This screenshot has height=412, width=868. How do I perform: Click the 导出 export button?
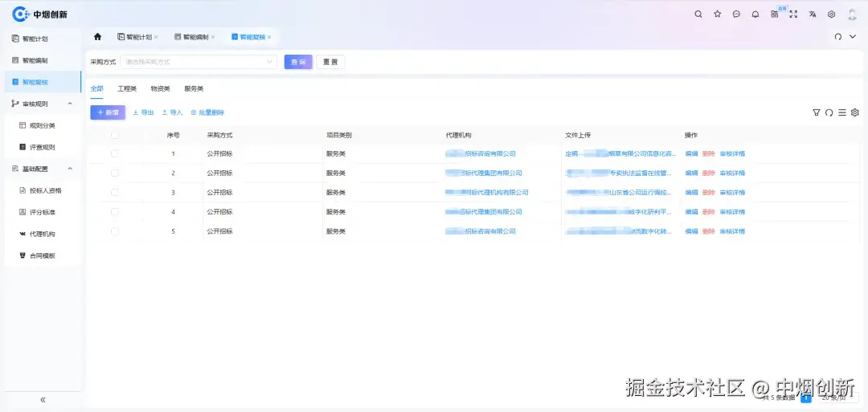tap(143, 112)
